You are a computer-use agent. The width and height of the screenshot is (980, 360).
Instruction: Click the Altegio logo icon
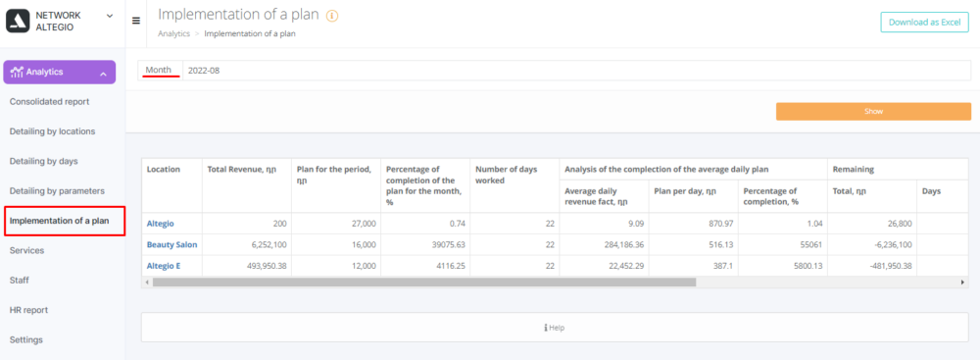point(18,21)
